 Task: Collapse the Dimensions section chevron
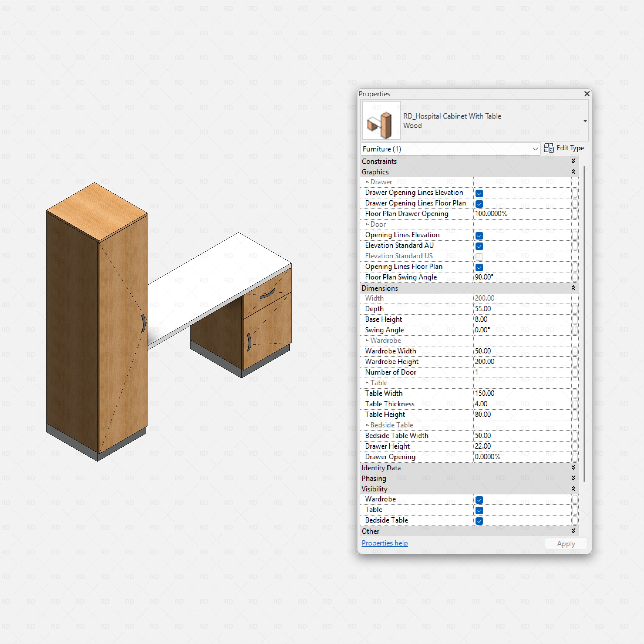click(573, 288)
